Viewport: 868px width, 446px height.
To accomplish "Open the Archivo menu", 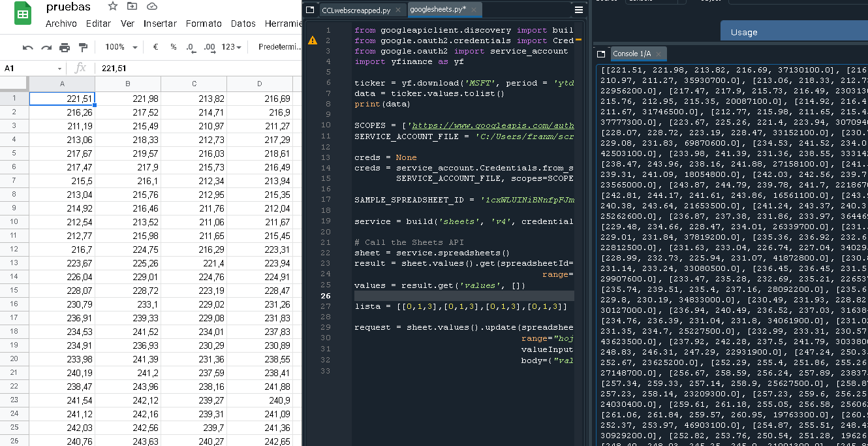I will coord(61,24).
